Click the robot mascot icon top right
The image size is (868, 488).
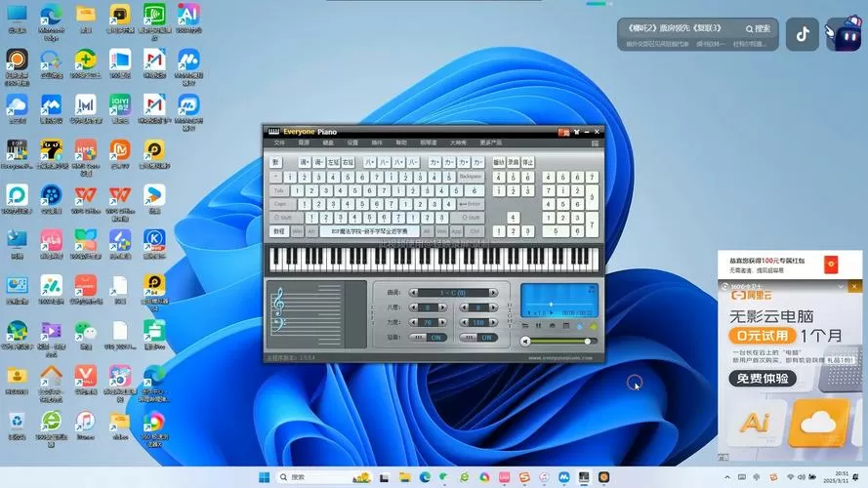tap(843, 34)
